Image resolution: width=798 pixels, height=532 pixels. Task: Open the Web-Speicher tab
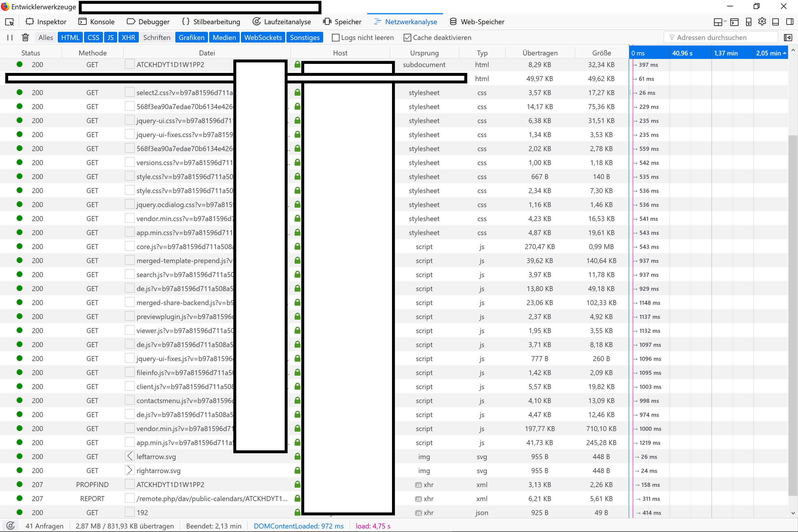tap(477, 22)
